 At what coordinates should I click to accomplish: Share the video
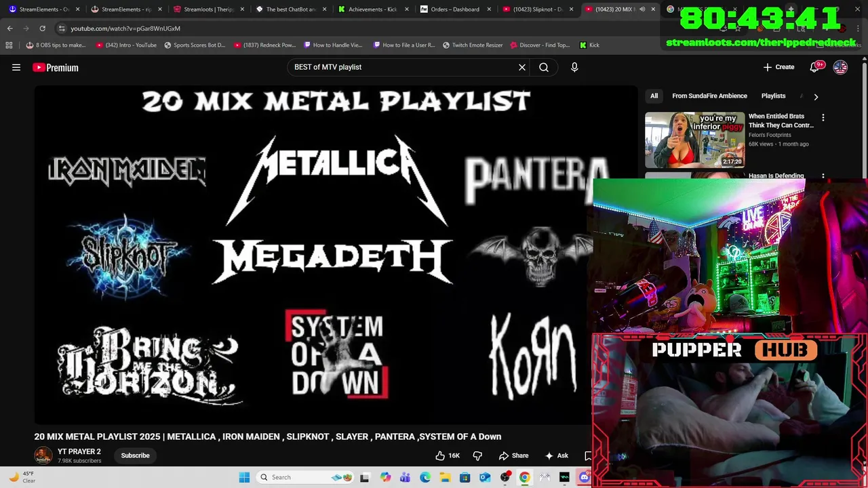[513, 455]
